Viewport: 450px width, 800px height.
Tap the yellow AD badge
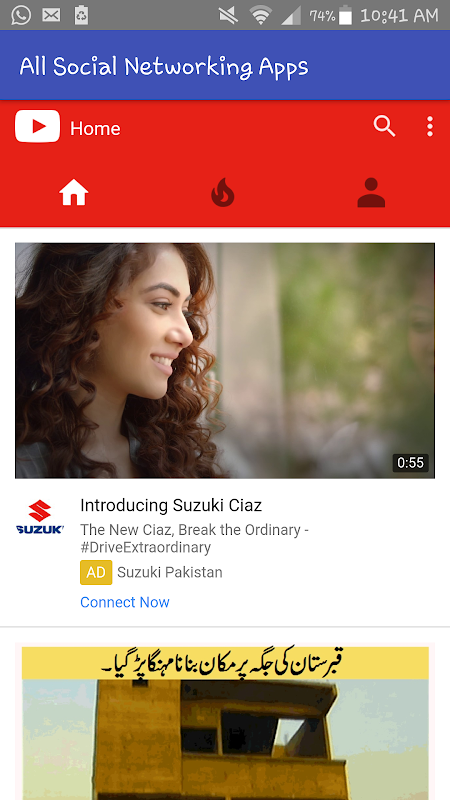[96, 572]
